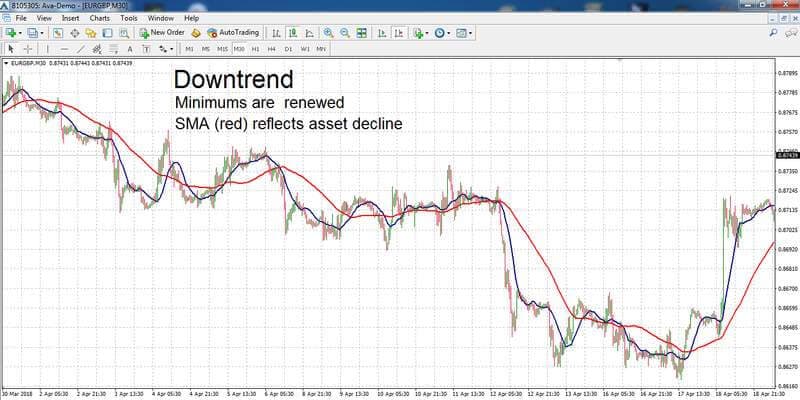Switch timeframe to D1
Viewport: 800px width, 400px height.
point(288,49)
